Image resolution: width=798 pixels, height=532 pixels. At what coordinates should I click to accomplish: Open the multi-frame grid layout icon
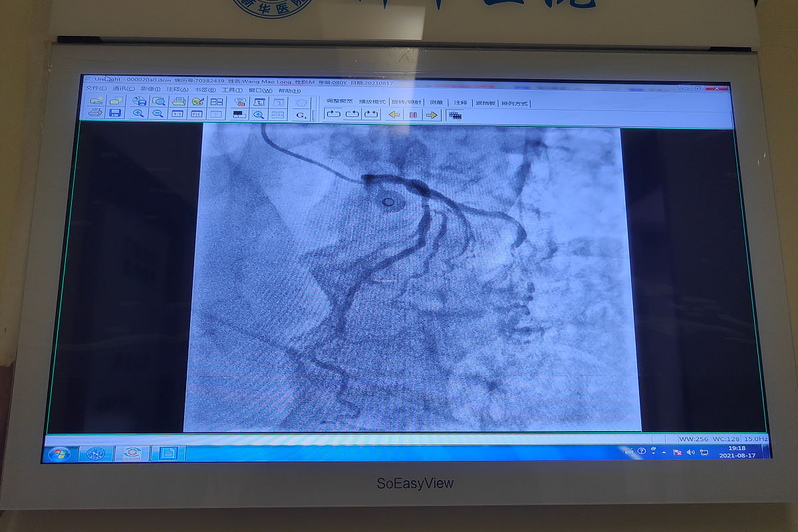[x=455, y=115]
